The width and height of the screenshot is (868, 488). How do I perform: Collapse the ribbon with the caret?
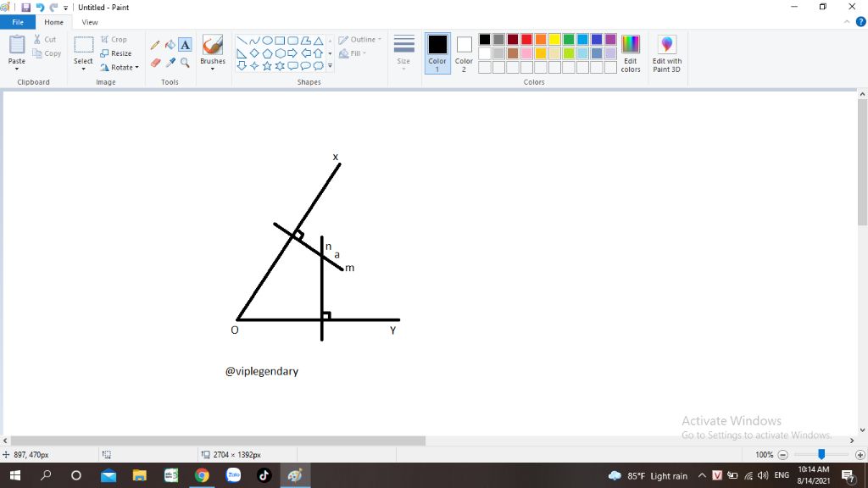(x=847, y=22)
